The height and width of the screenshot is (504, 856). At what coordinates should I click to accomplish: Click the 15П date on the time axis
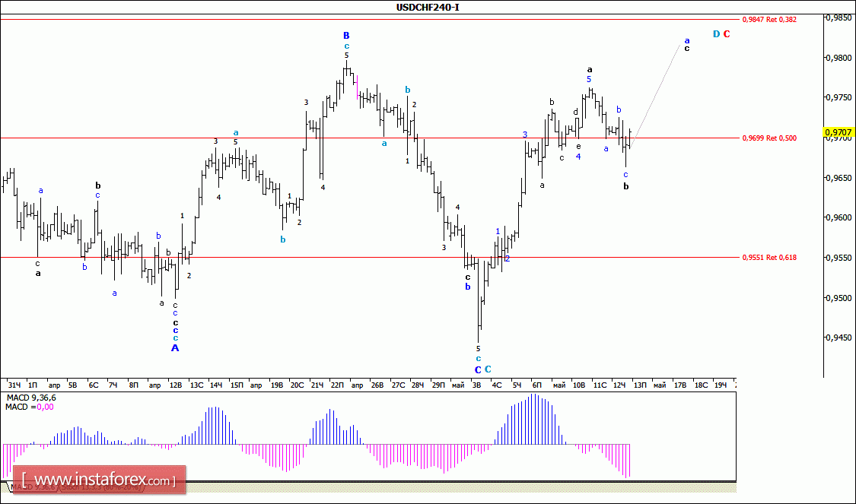tap(237, 385)
